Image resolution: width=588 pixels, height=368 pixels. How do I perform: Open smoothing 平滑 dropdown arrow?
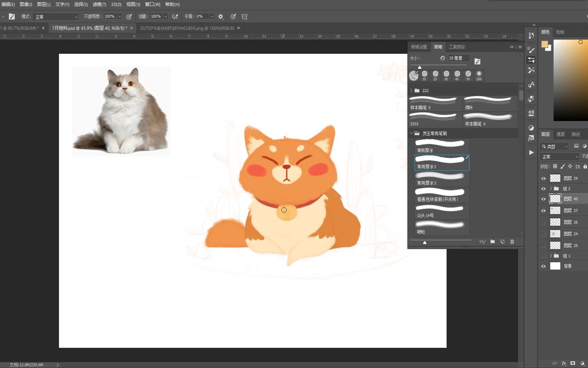212,16
